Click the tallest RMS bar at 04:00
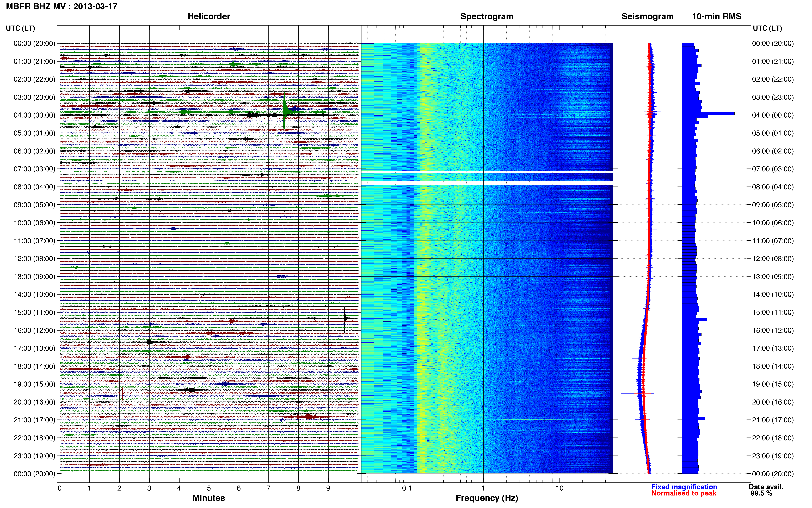 [708, 113]
